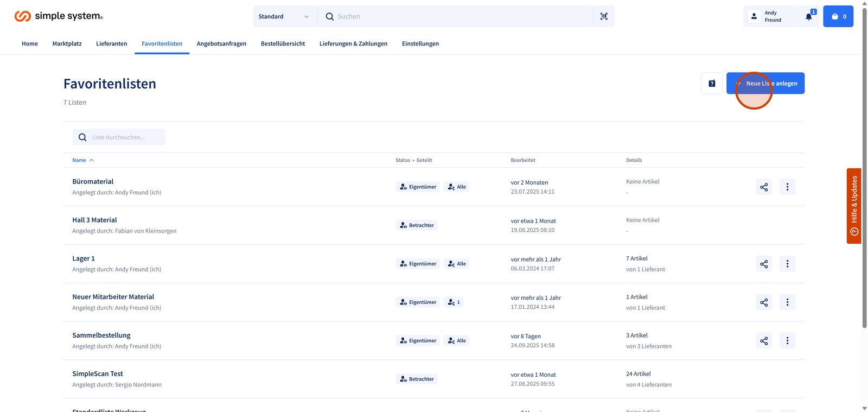This screenshot has width=868, height=412.
Task: Open three-dot menu for Lager 1
Action: [x=787, y=264]
